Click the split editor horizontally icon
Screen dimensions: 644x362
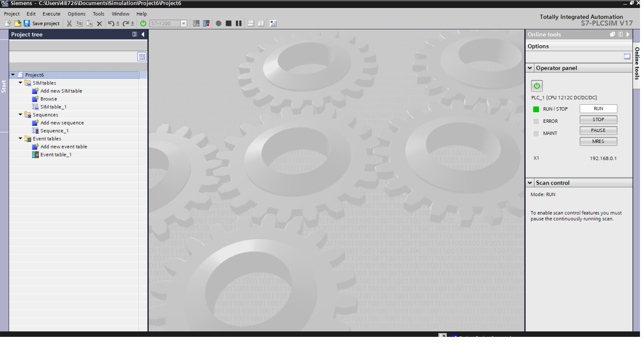click(251, 23)
